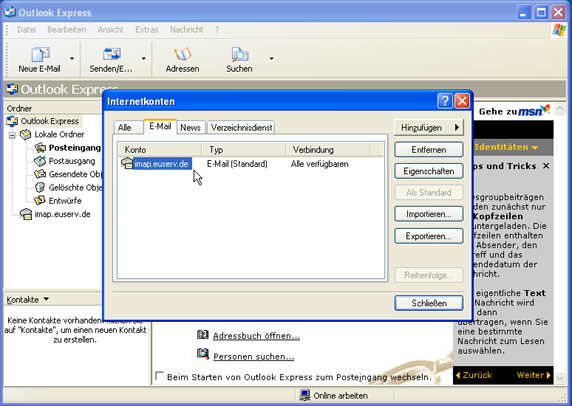Close dialog with Schließen button
The height and width of the screenshot is (406, 572).
(x=429, y=303)
